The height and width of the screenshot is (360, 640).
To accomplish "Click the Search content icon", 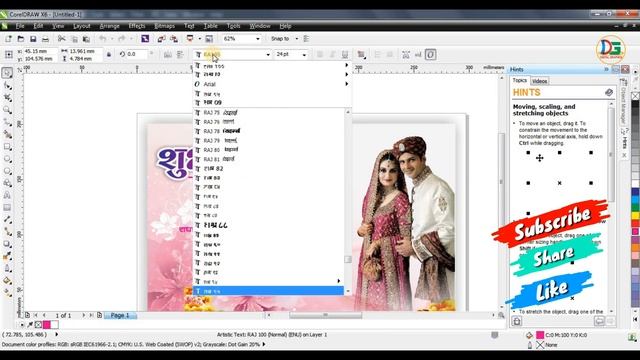I will [x=145, y=39].
